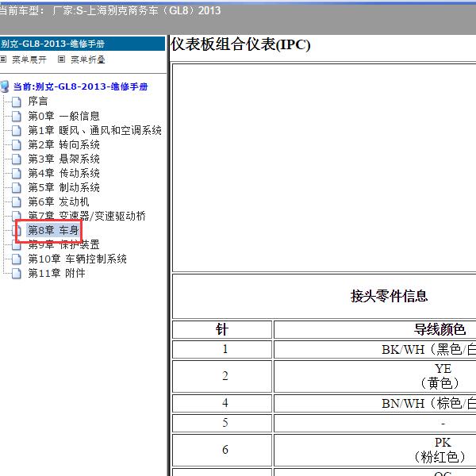Click the BN/WH wire color cell
Image resolution: width=476 pixels, height=476 pixels.
point(375,403)
